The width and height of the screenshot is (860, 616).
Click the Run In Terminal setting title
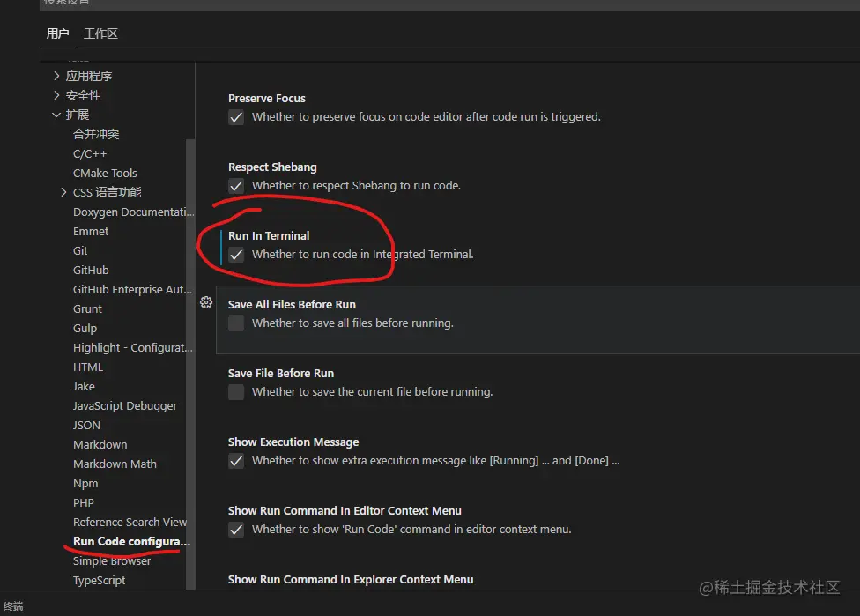pos(269,235)
